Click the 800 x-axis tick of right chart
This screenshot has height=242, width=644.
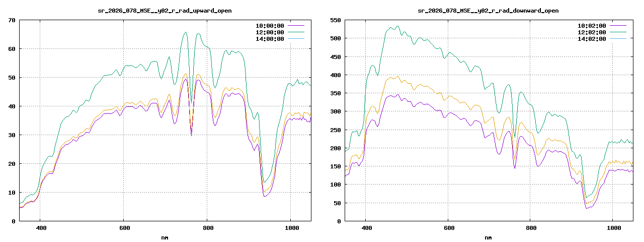[531, 228]
